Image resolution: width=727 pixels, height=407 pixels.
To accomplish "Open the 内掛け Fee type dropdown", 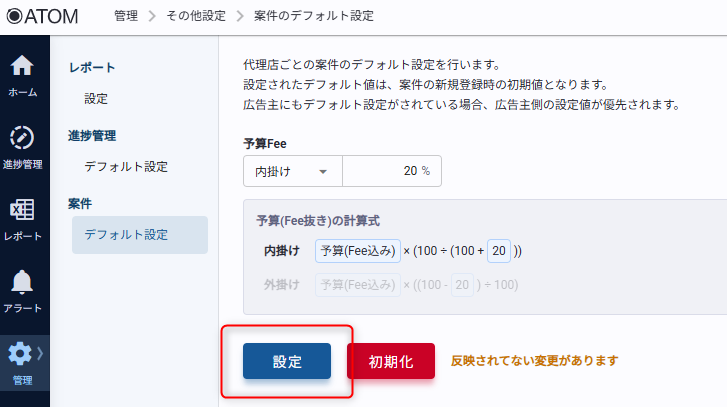I will (292, 171).
